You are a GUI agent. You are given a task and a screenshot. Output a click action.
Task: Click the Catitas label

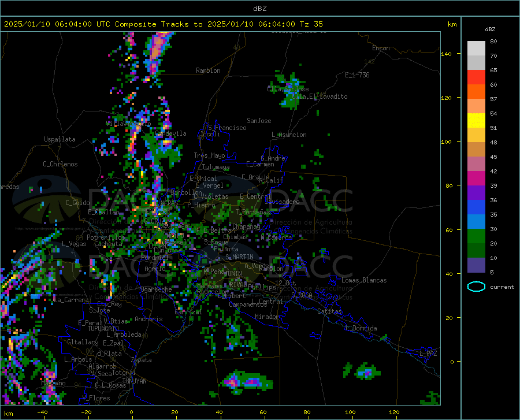(329, 311)
